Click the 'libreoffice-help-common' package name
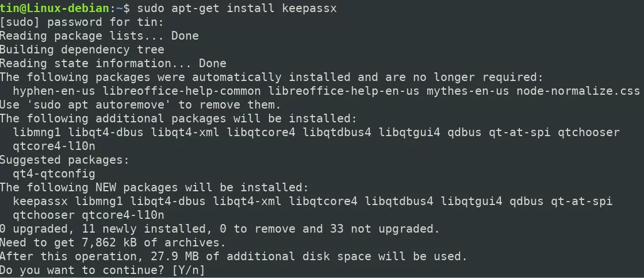The height and width of the screenshot is (278, 644). 182,91
